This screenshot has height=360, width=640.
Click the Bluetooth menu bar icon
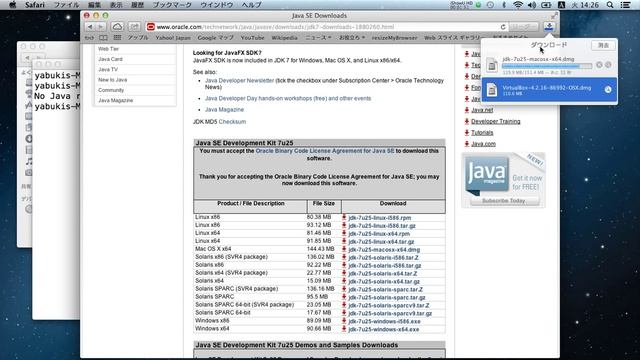(504, 5)
